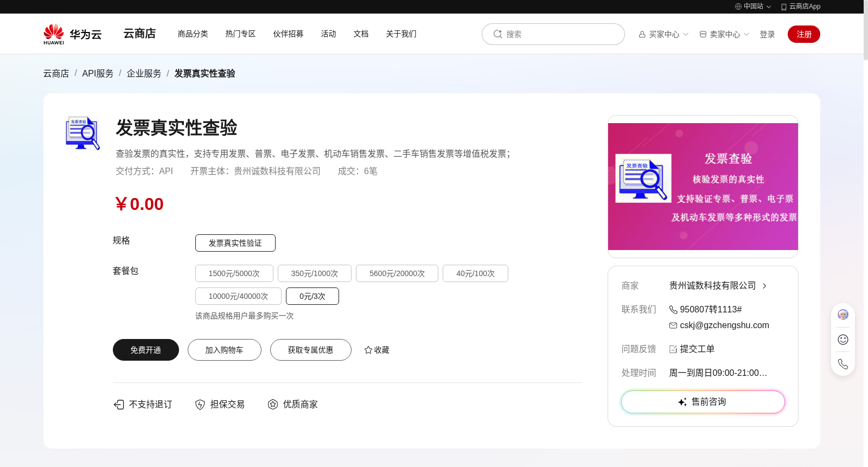The image size is (868, 467).
Task: Click the no-unsubscribe policy icon
Action: 119,405
